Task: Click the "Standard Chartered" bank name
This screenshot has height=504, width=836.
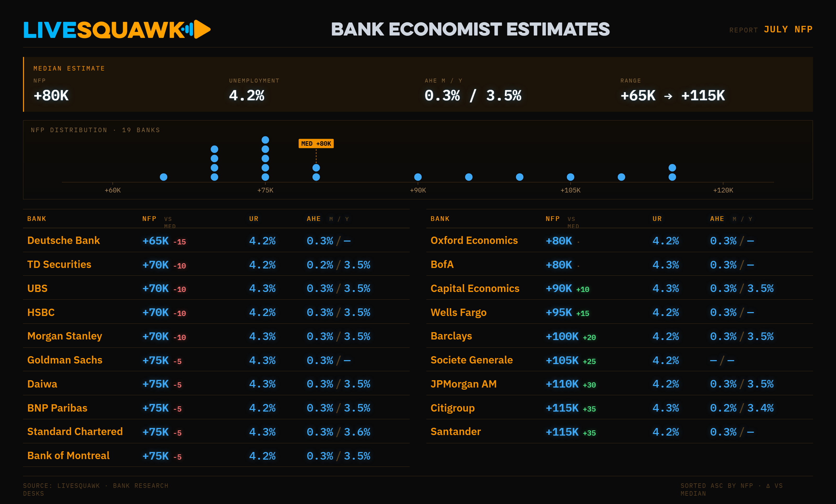Action: pos(75,431)
